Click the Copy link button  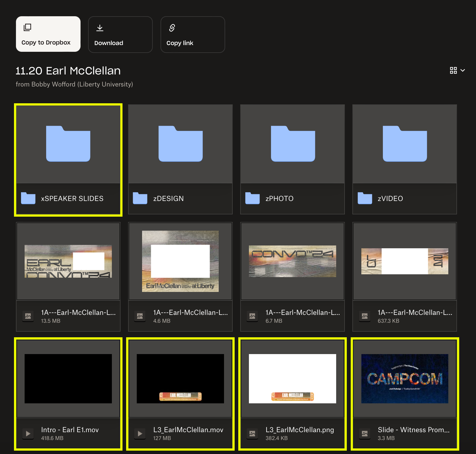click(193, 34)
